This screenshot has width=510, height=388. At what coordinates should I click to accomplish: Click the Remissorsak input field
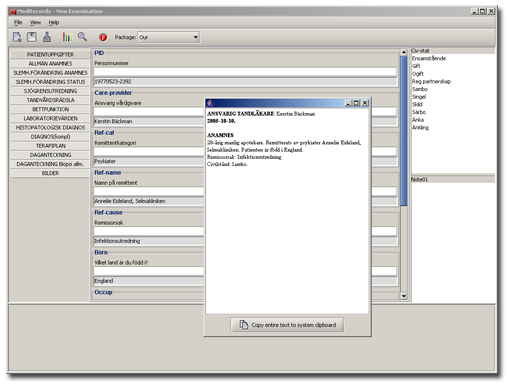tap(149, 231)
